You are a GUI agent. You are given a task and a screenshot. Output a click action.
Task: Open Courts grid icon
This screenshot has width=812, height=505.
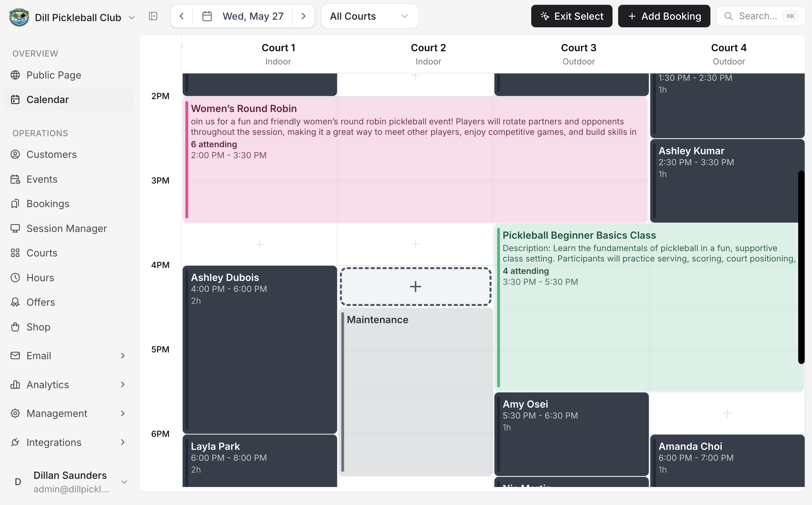click(x=15, y=253)
